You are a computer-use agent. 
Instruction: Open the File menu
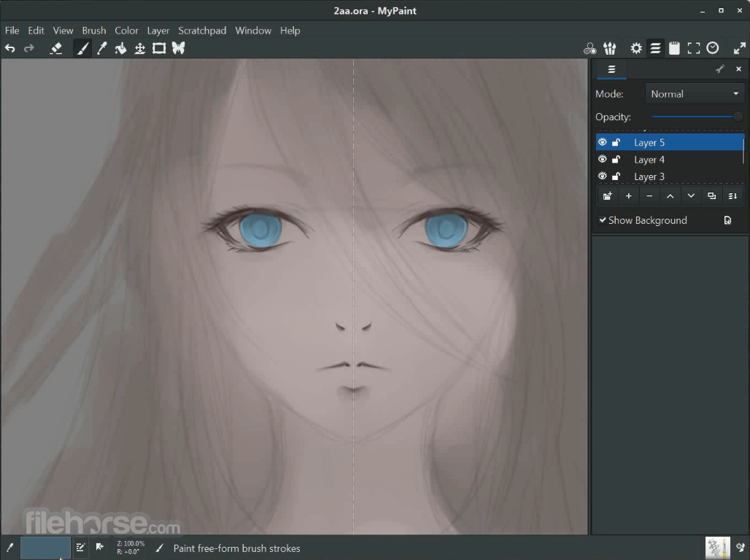coord(12,31)
